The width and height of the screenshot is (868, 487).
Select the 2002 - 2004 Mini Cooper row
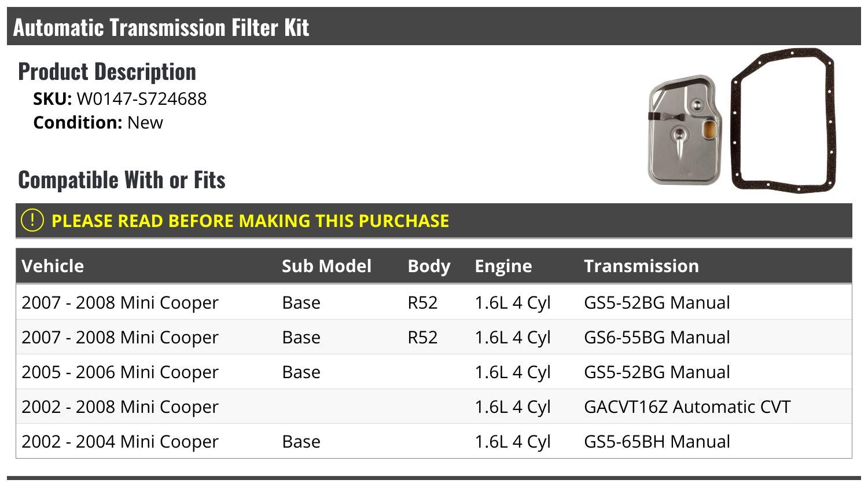[433, 441]
